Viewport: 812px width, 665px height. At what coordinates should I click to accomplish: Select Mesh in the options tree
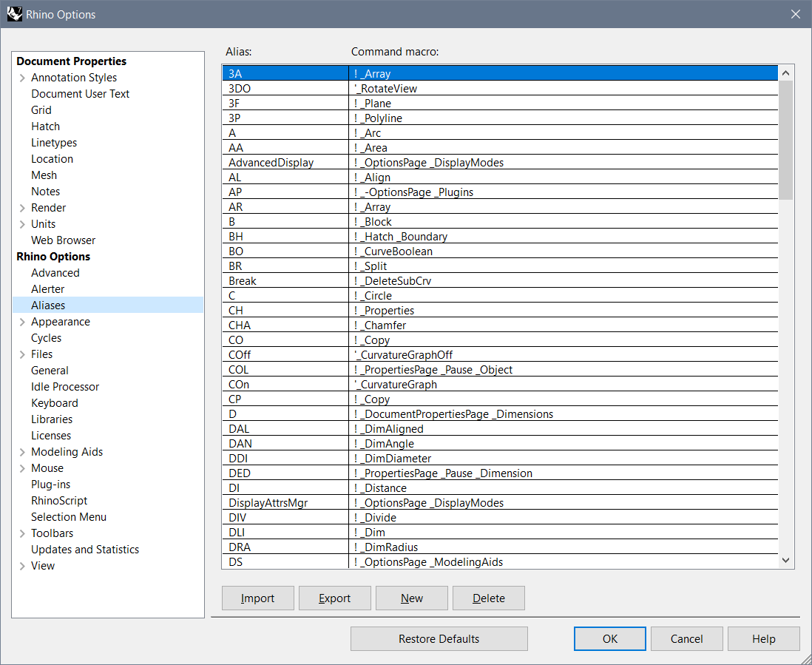pyautogui.click(x=44, y=175)
